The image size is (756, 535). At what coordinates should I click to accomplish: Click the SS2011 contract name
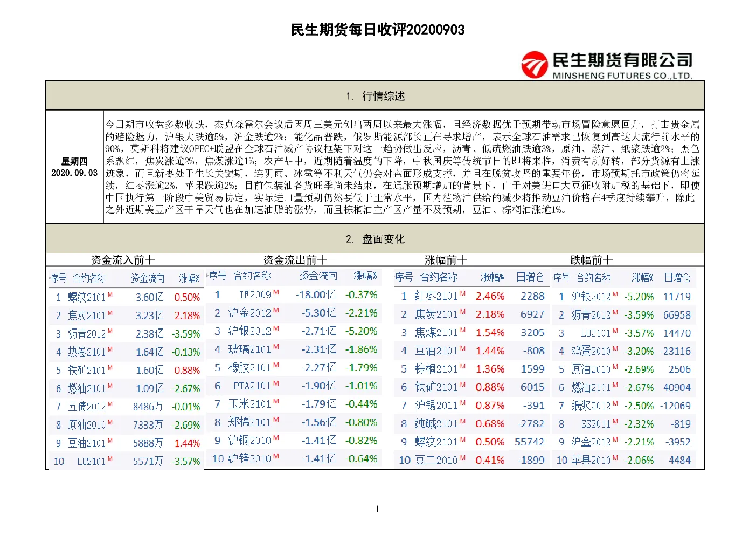(x=596, y=424)
